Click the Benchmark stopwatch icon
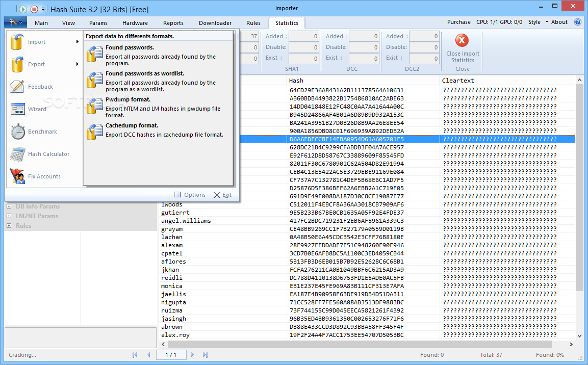The height and width of the screenshot is (365, 588). click(18, 132)
